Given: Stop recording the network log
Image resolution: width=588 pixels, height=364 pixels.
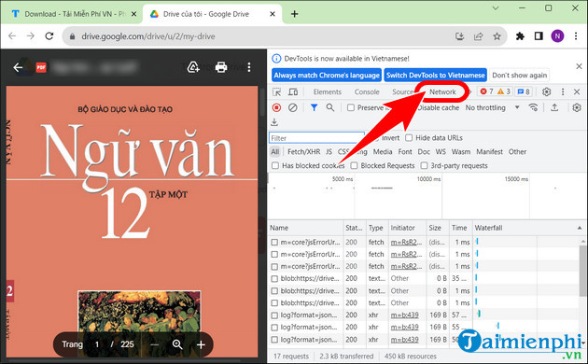Looking at the screenshot, I should tap(277, 108).
